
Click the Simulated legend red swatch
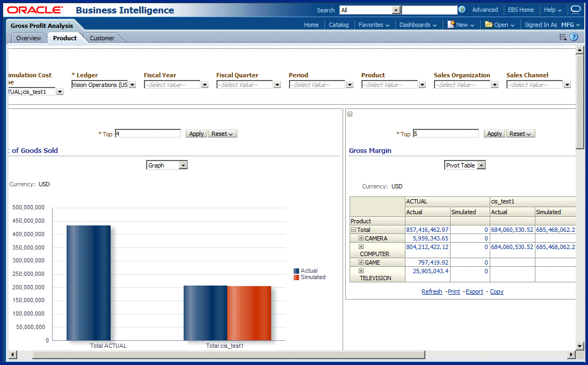(x=296, y=278)
